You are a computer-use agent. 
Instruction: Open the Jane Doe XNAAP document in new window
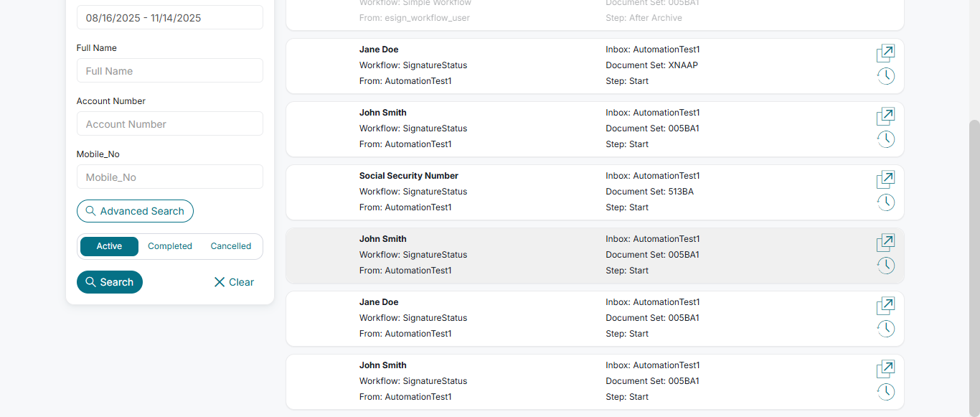click(885, 53)
